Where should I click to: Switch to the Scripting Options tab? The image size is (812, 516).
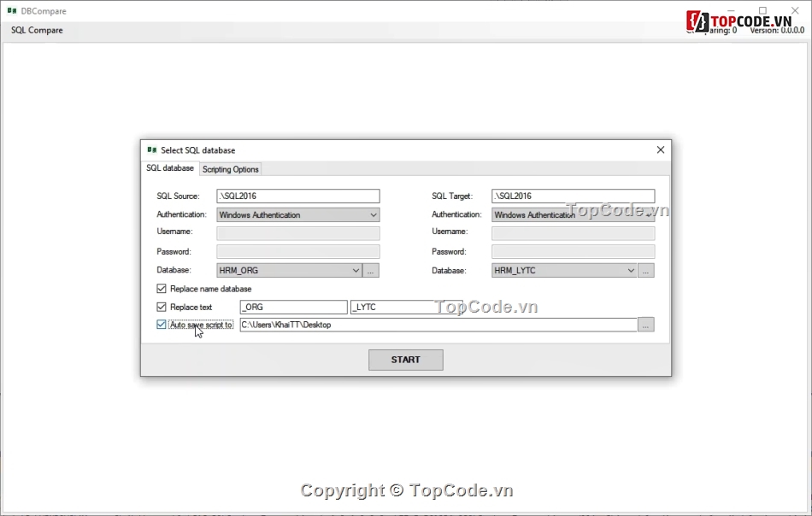pyautogui.click(x=231, y=169)
